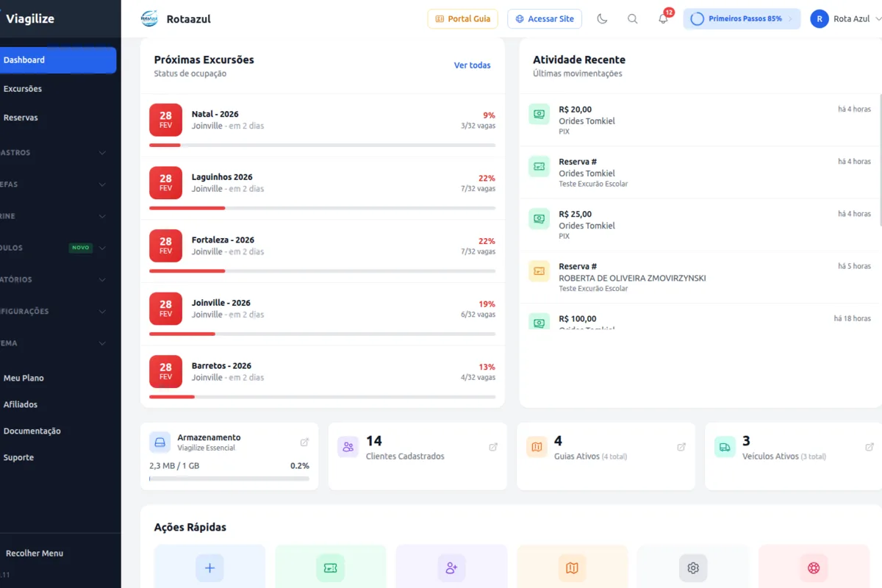Viewport: 882px width, 588px height.
Task: Expand the RINE sidebar section
Action: pos(53,216)
